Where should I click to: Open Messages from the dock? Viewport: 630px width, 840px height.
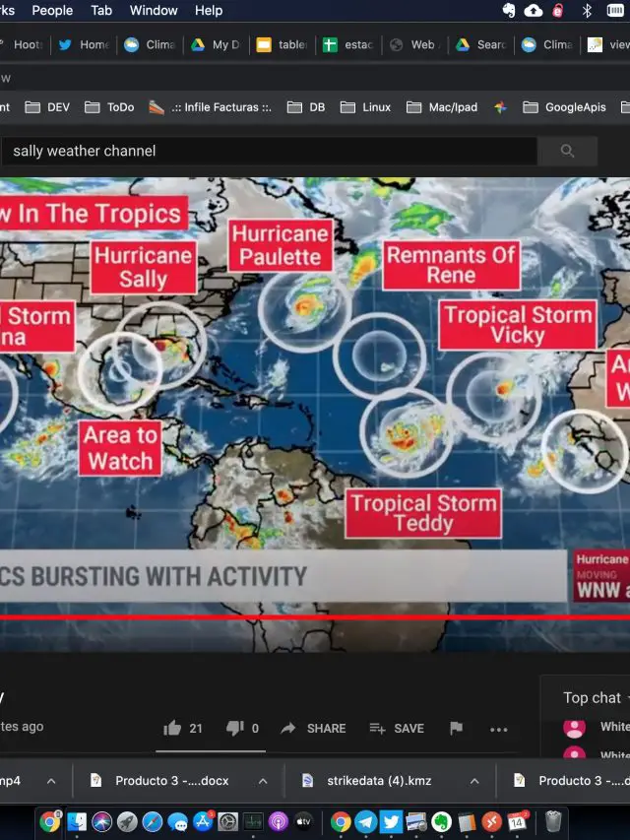click(177, 821)
